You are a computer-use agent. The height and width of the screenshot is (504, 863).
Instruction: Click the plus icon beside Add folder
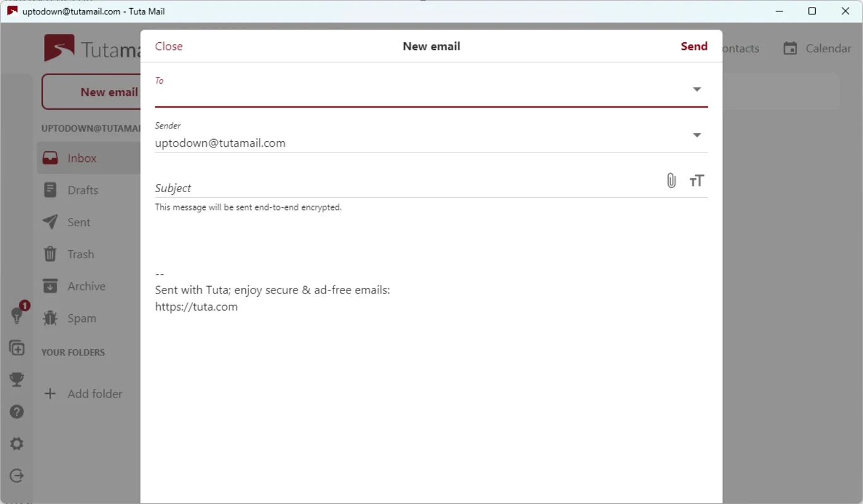pos(49,394)
